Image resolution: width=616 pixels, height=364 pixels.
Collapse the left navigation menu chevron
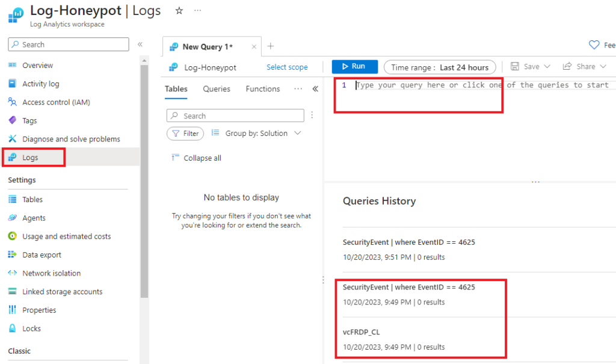(x=140, y=45)
